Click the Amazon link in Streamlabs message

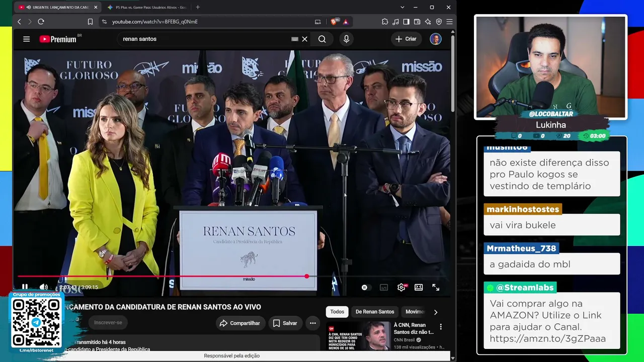(547, 338)
